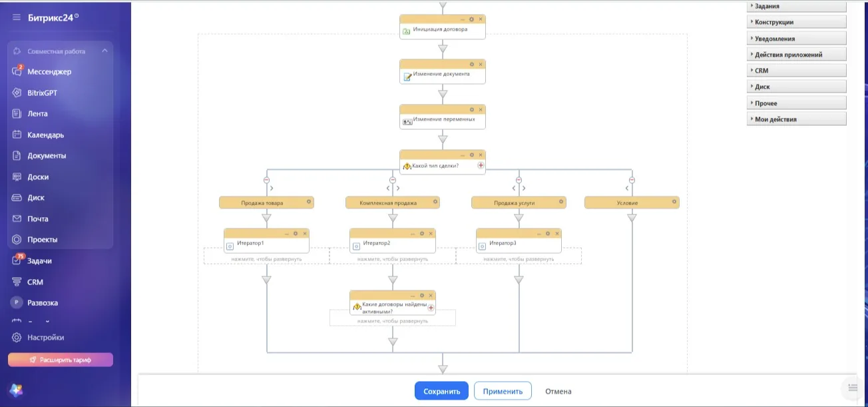Open the Мессенджер icon in the sidebar
The height and width of the screenshot is (407, 868).
(x=17, y=71)
